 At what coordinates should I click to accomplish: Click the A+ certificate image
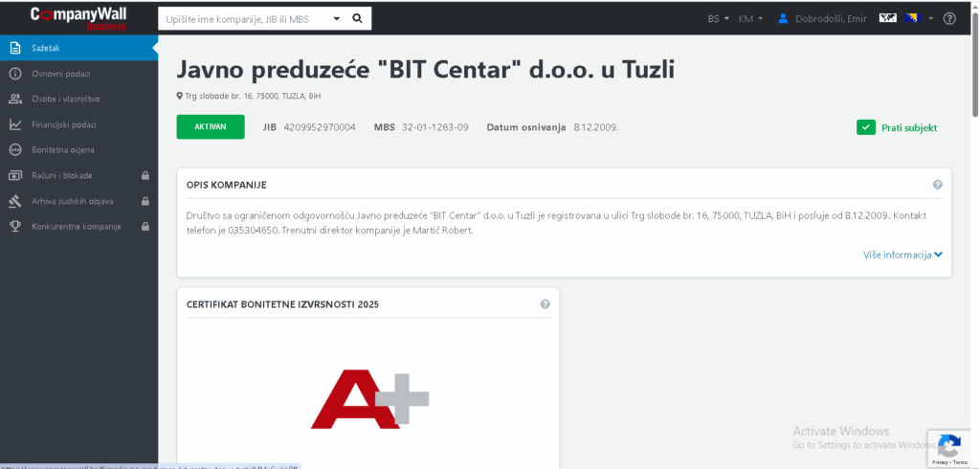[368, 397]
